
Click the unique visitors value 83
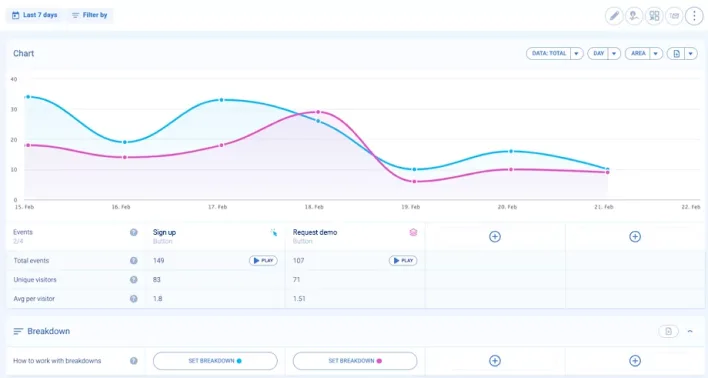click(x=157, y=280)
